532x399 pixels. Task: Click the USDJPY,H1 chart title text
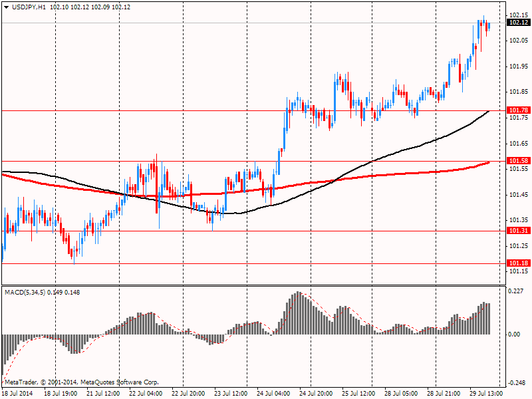pyautogui.click(x=29, y=7)
